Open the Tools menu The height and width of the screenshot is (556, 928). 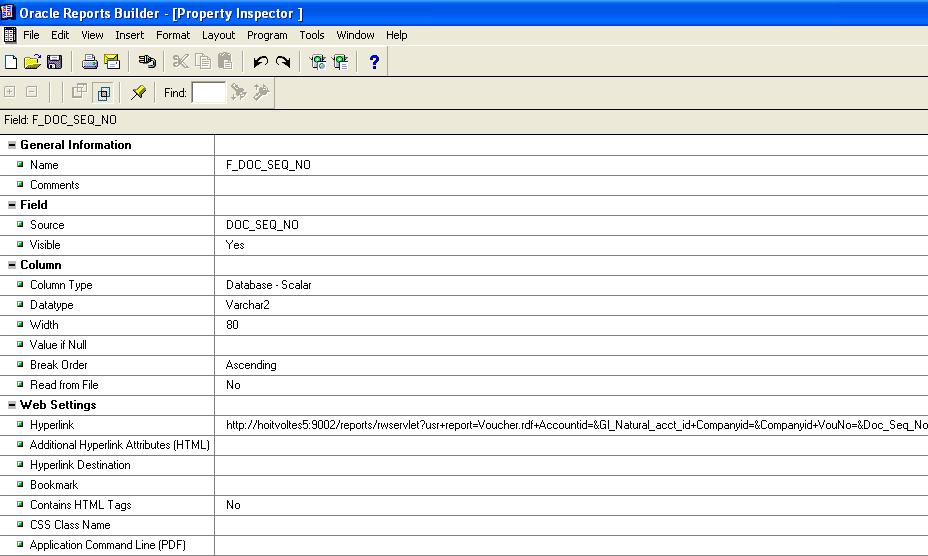coord(312,35)
